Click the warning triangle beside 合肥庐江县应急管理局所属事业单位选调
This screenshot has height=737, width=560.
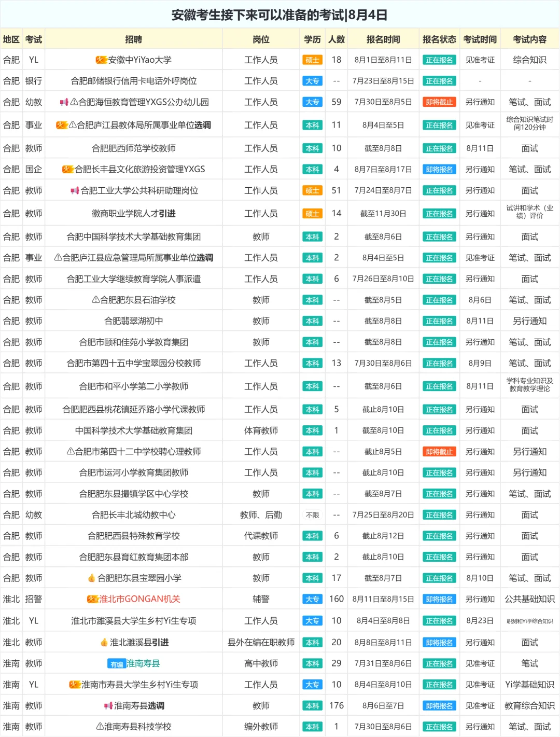point(58,258)
